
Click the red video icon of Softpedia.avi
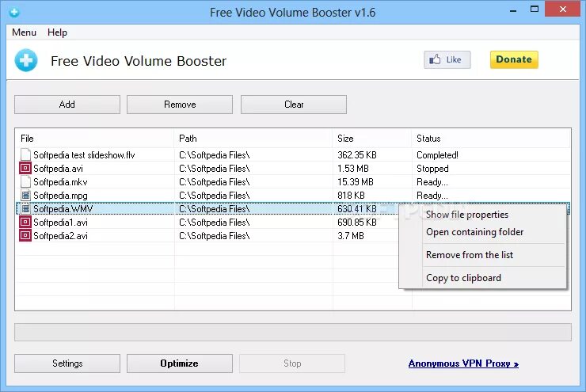click(x=25, y=168)
